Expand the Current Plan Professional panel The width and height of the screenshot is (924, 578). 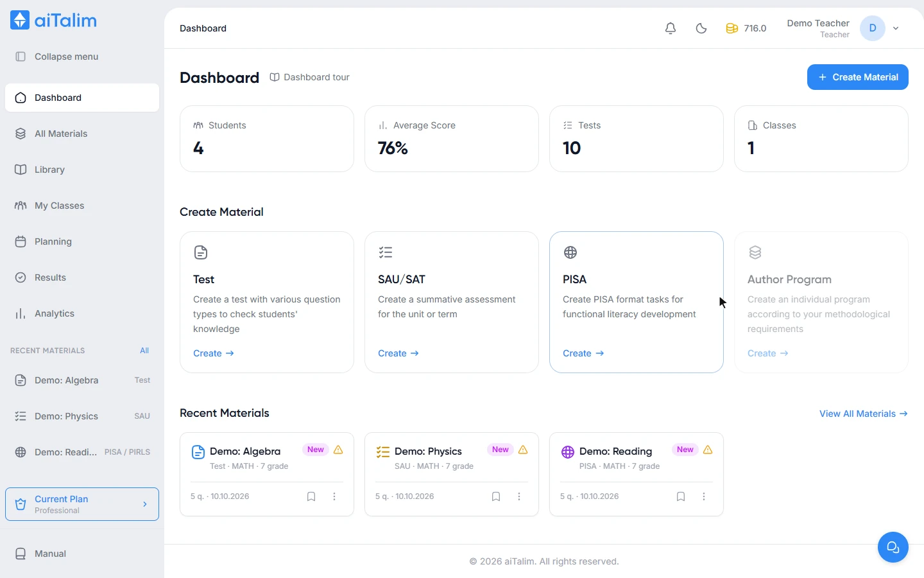(x=82, y=504)
